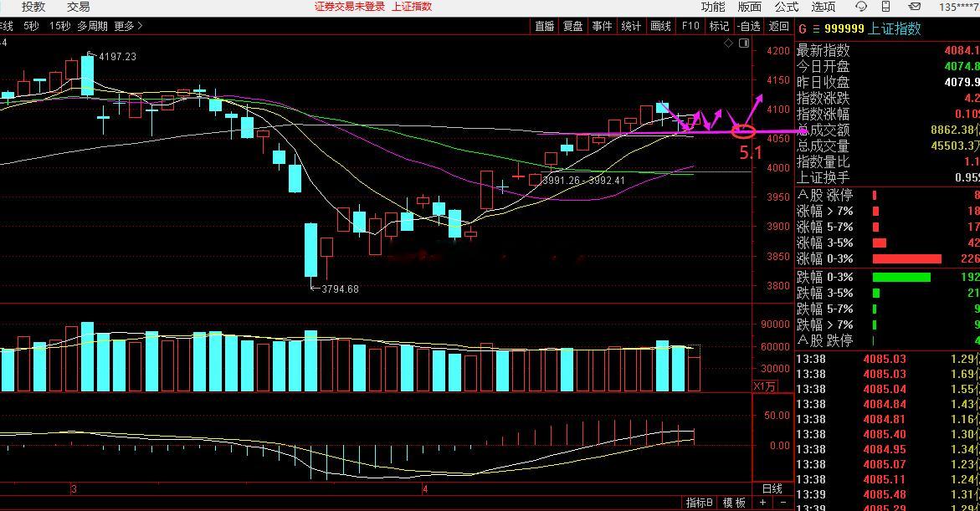Toggle the side panel window icon
This screenshot has width=980, height=511.
pyautogui.click(x=744, y=43)
